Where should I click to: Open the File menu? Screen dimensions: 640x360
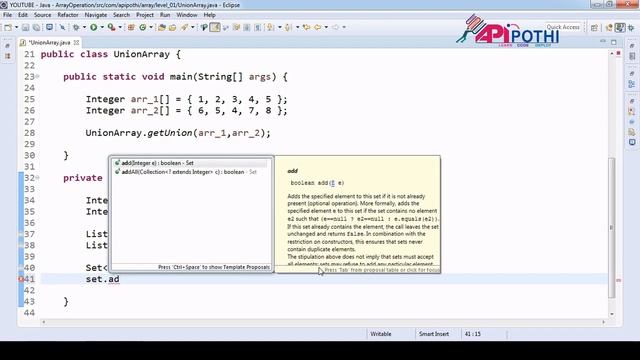7,15
